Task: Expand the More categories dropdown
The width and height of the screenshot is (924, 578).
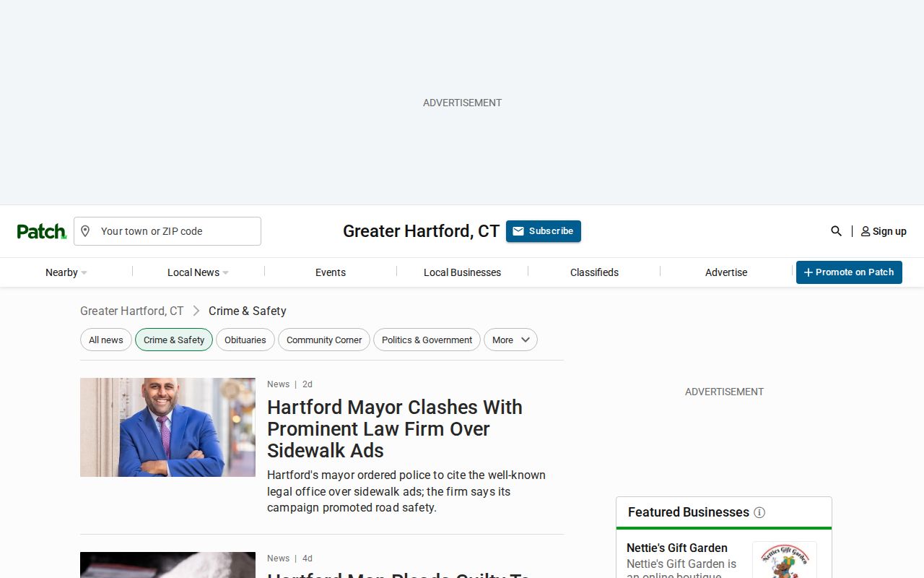Action: click(x=510, y=340)
